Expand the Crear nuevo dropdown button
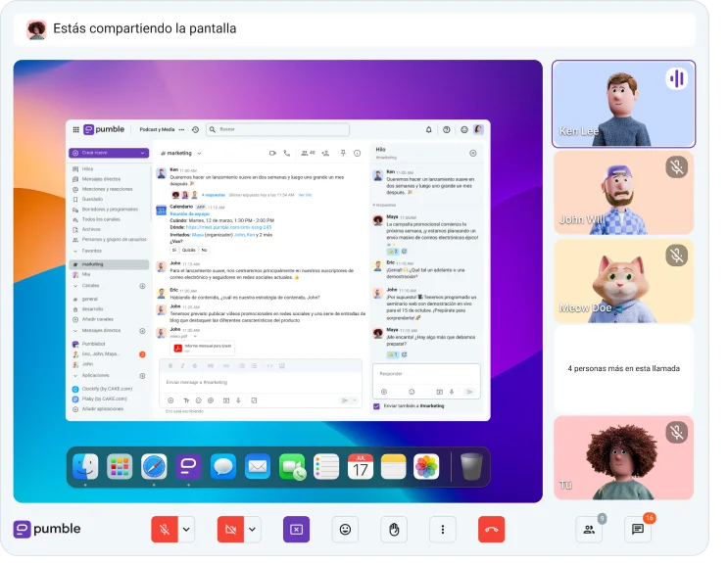The width and height of the screenshot is (728, 563). [x=109, y=153]
